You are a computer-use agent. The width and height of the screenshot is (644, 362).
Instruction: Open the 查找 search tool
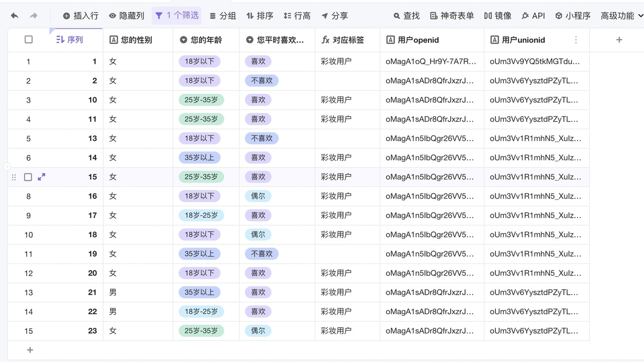(x=406, y=16)
